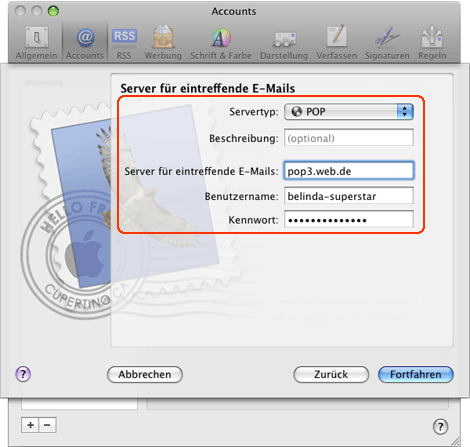Open the Allgemein preferences pane

[36, 43]
